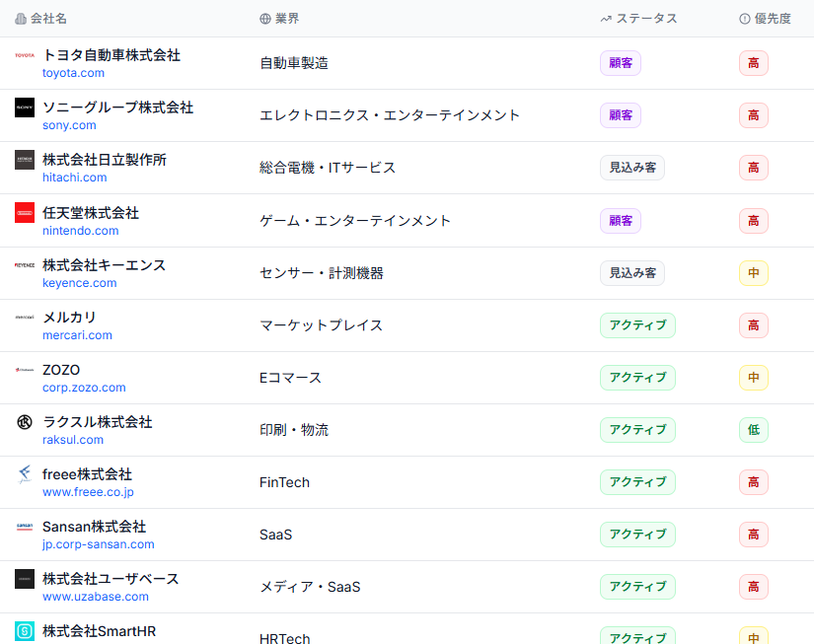Click the Sony logo icon
Viewport: 814px width, 644px height.
pyautogui.click(x=25, y=108)
